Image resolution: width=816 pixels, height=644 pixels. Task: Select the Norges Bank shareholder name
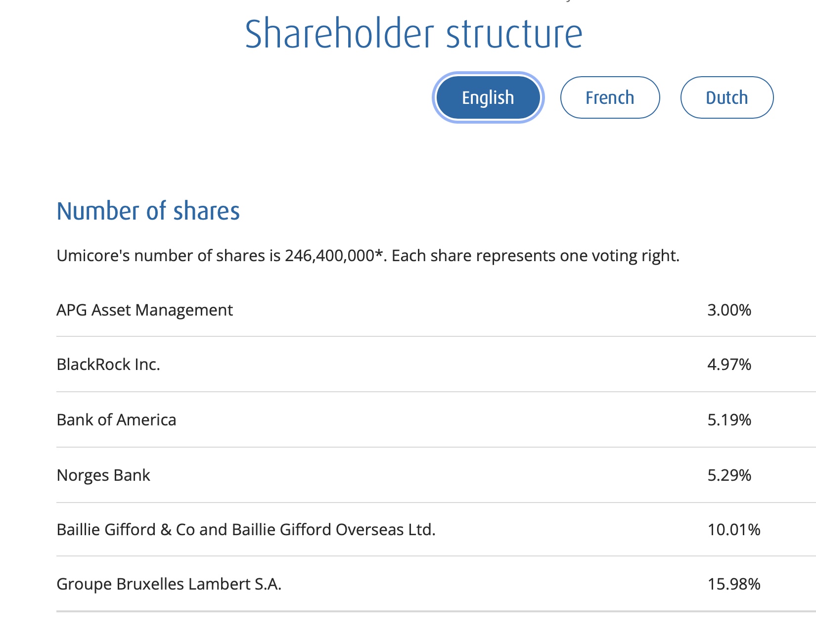[103, 475]
